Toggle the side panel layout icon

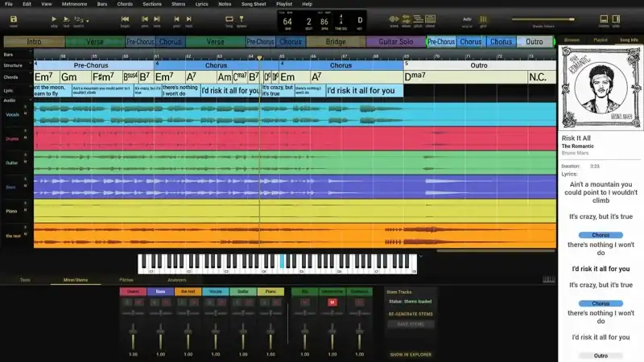tap(616, 19)
